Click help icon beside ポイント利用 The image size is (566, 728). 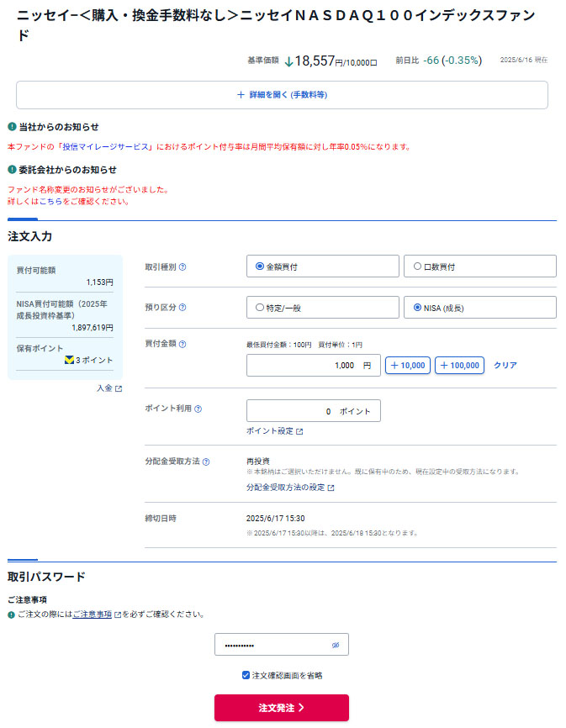coord(198,409)
